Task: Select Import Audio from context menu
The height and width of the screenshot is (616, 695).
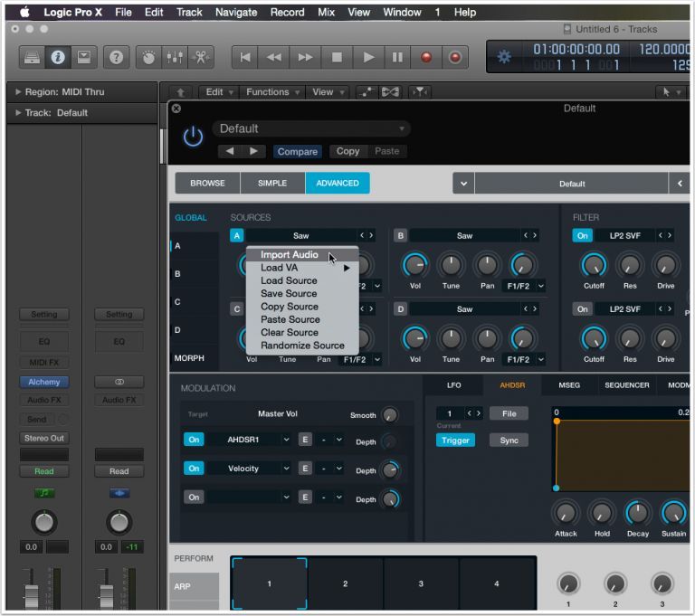Action: 302,255
